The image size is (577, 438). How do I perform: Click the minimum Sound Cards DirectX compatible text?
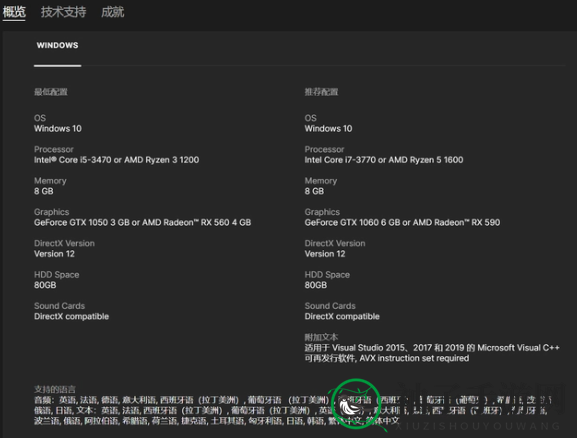pos(71,316)
